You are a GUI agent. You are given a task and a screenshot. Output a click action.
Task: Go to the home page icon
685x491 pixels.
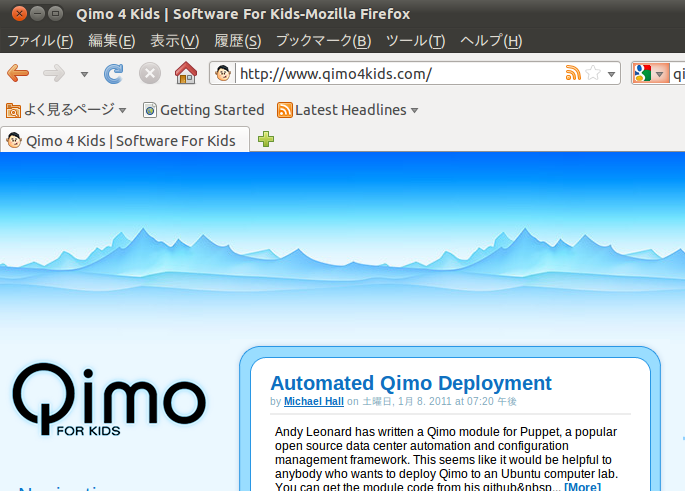pos(186,73)
